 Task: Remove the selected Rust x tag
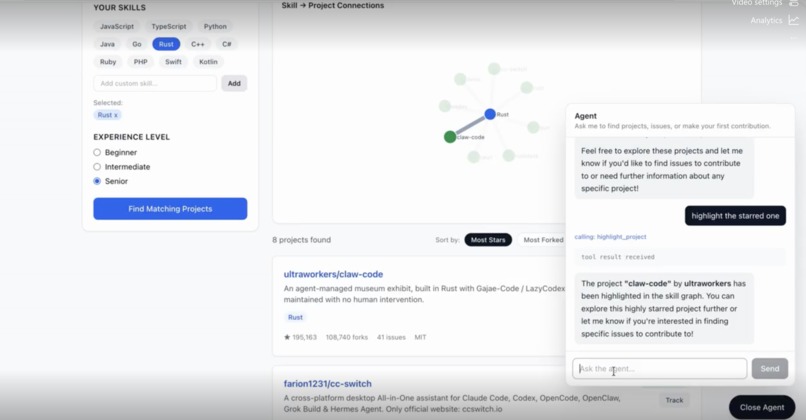[107, 115]
